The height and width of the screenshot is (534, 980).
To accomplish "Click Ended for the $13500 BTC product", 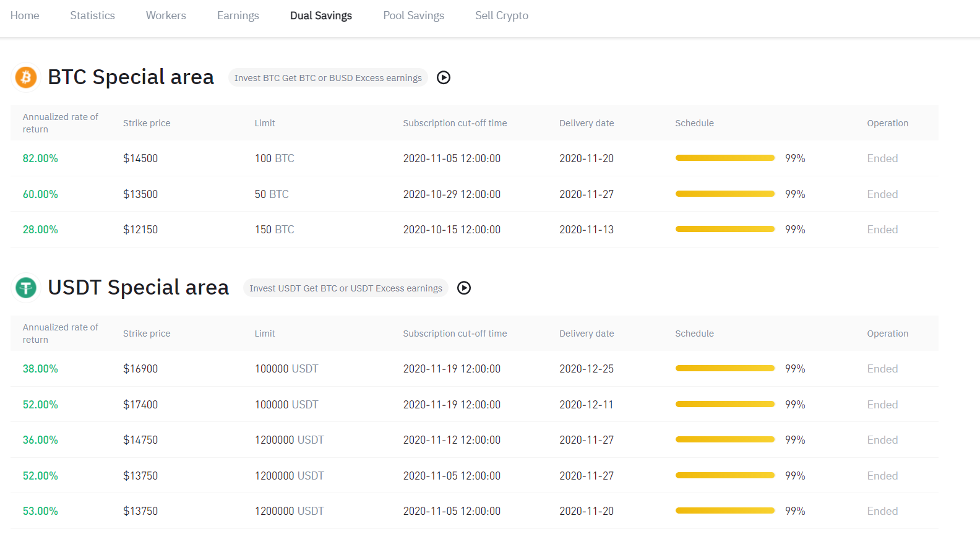I will [882, 194].
